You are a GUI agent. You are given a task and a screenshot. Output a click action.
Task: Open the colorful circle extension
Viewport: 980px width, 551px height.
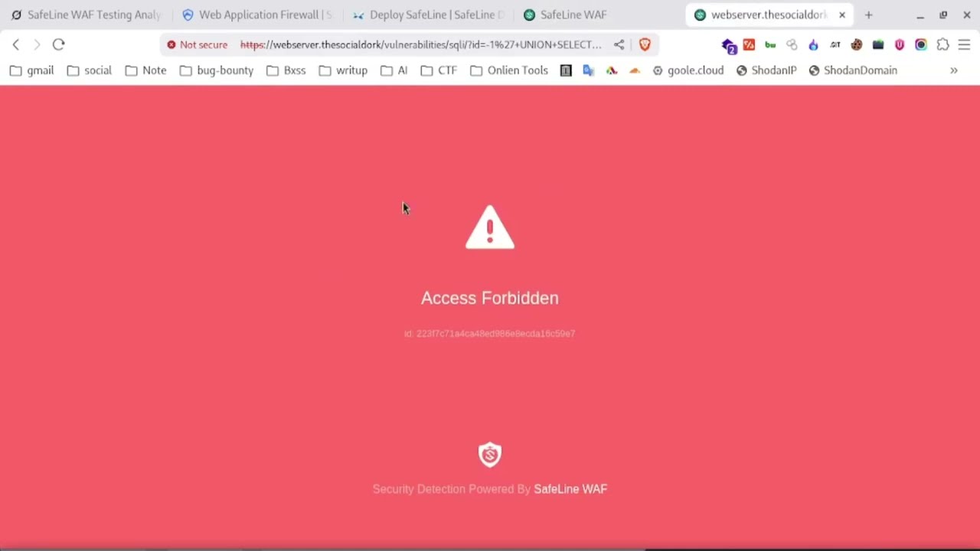(x=921, y=44)
